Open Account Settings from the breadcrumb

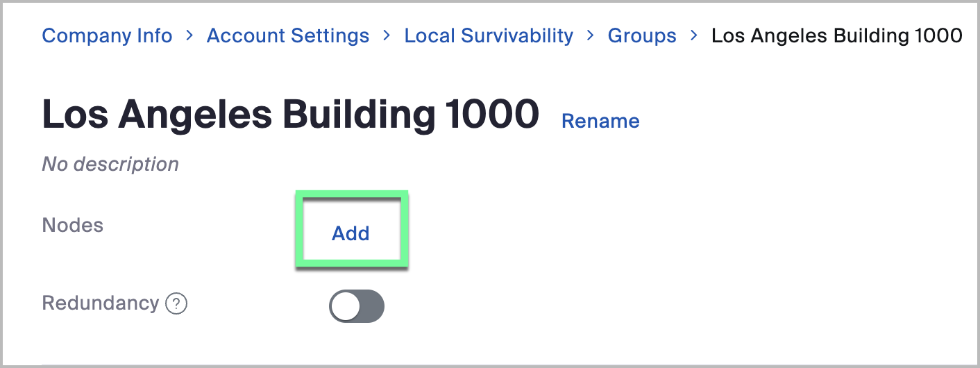pyautogui.click(x=287, y=35)
